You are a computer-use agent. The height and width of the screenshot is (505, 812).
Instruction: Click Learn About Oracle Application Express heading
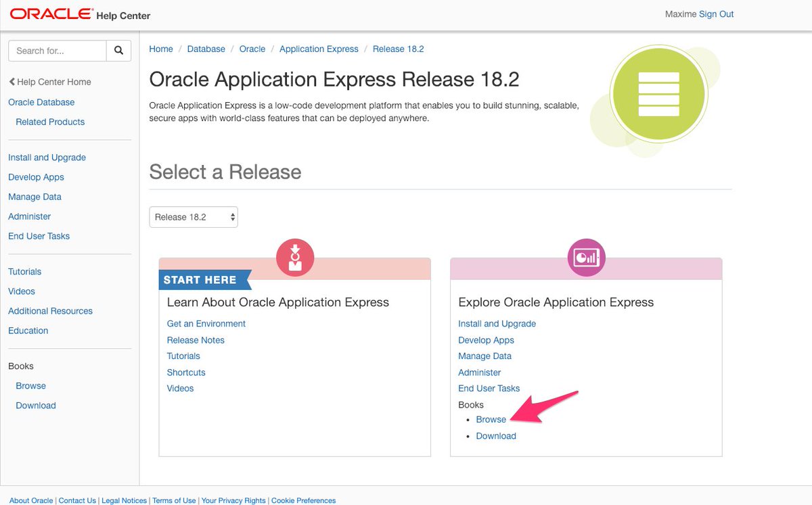coord(278,302)
